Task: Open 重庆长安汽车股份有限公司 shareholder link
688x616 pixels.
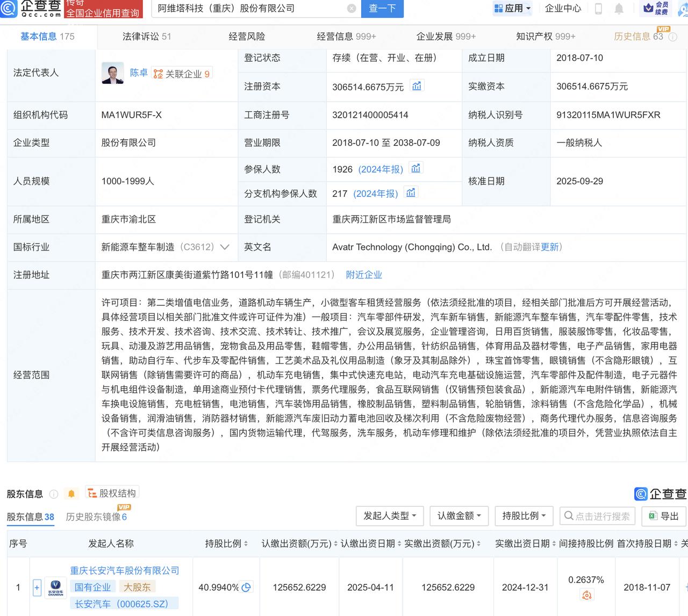Action: point(125,571)
